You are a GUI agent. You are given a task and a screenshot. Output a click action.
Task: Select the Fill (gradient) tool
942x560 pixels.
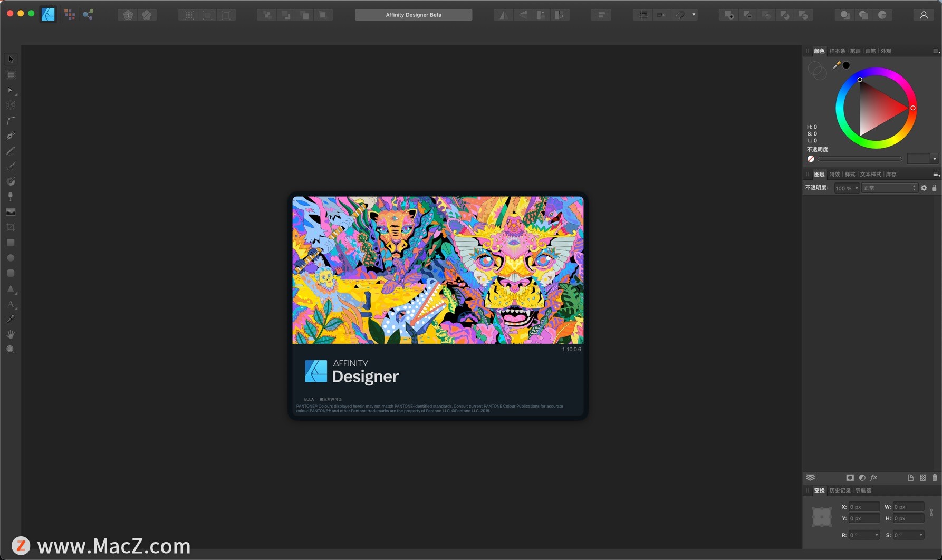[11, 181]
